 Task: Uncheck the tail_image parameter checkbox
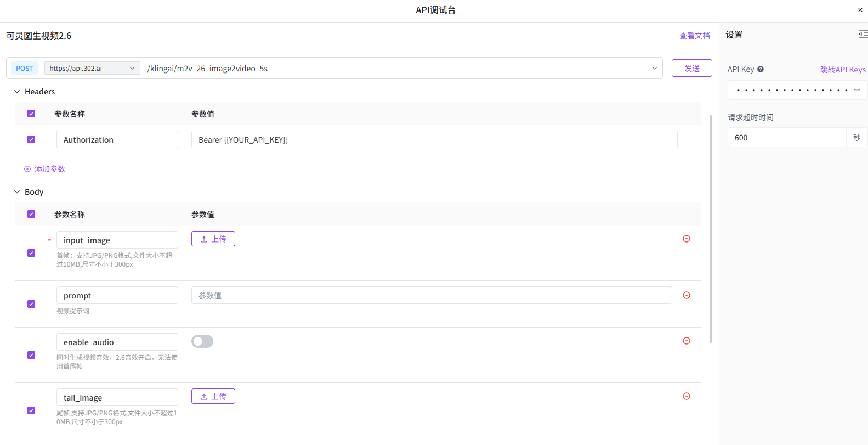[31, 410]
